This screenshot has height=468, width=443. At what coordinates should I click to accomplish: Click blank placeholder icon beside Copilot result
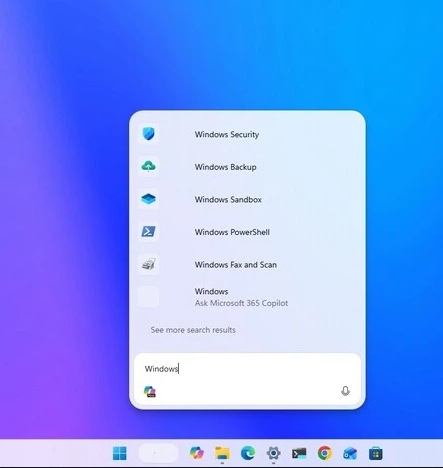tap(148, 297)
